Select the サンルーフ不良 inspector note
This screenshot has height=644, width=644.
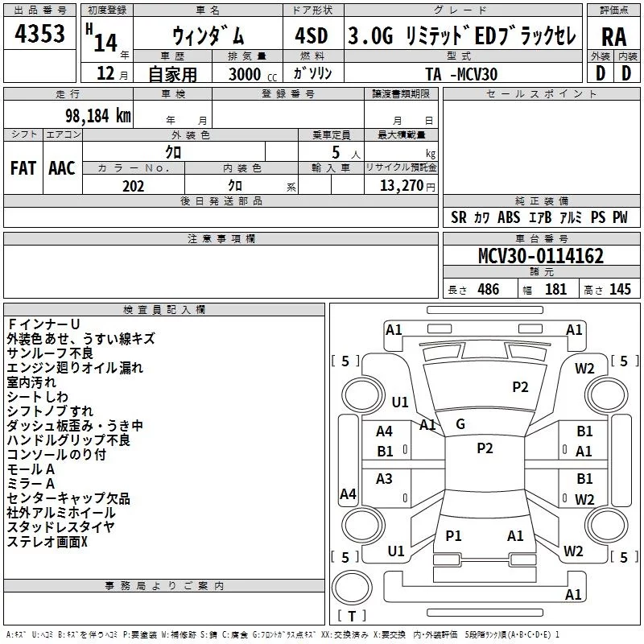51,353
